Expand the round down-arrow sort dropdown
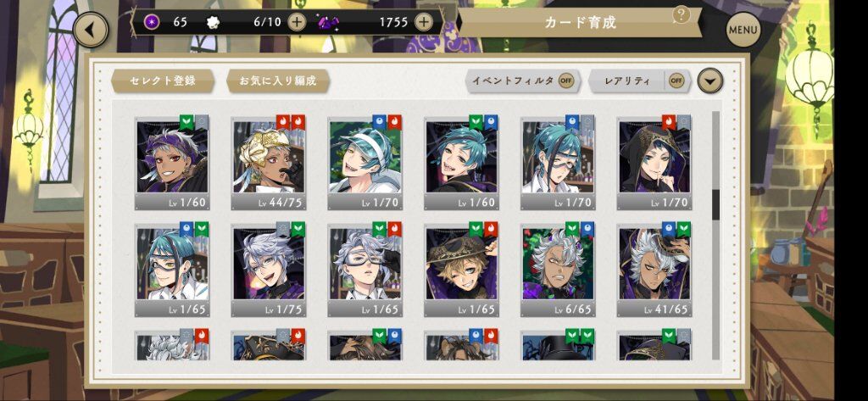Image resolution: width=868 pixels, height=401 pixels. (x=710, y=81)
